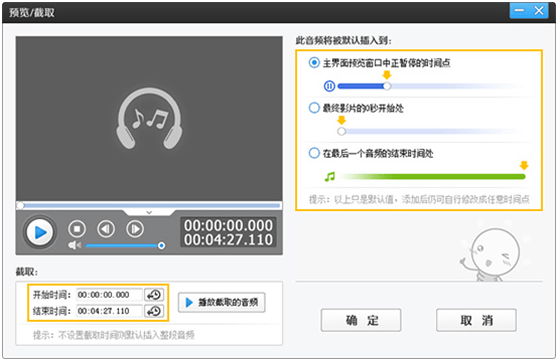Click into the 开始时间 input field
This screenshot has width=558, height=361.
[x=109, y=295]
